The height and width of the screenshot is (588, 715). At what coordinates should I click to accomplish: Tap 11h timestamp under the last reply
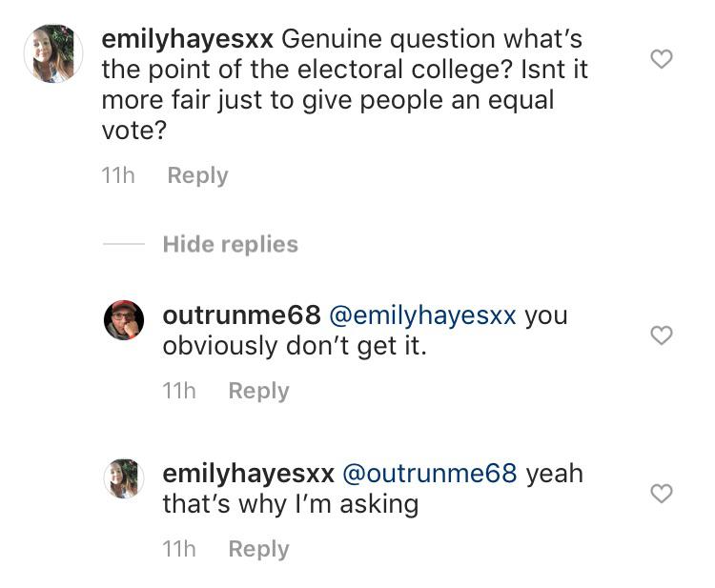179,549
